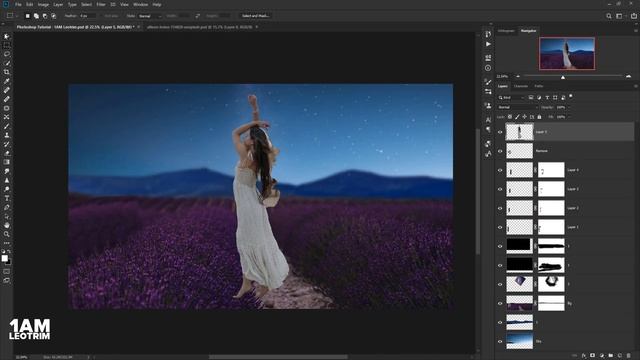Hide the Sky layer
This screenshot has height=360, width=640.
point(500,342)
